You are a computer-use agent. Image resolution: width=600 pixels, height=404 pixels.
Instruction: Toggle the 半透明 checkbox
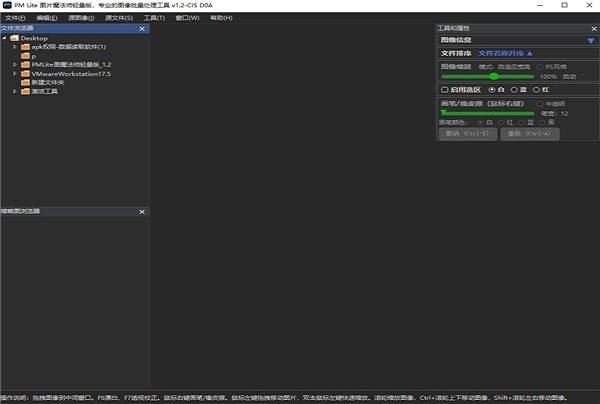(541, 103)
